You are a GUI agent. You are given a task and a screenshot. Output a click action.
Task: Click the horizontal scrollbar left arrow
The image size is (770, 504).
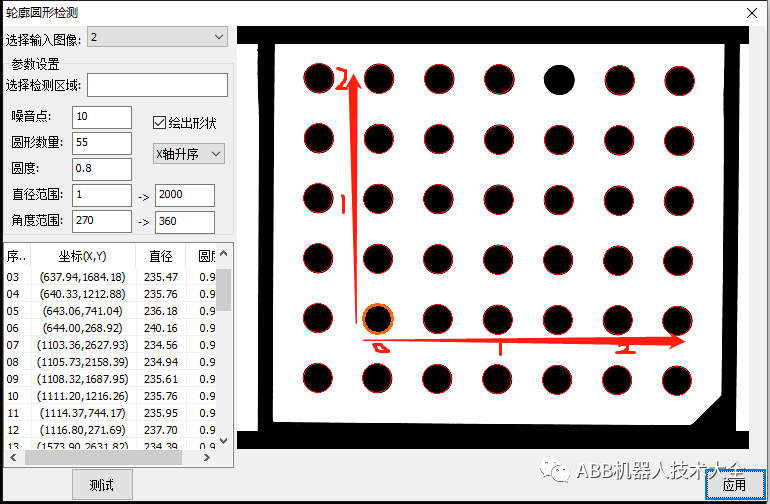(13, 457)
